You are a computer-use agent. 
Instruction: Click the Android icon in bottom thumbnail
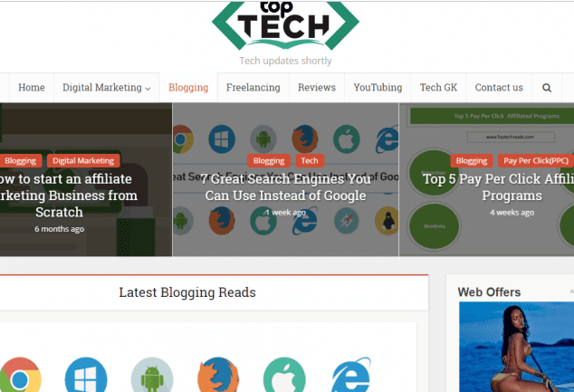pyautogui.click(x=152, y=376)
